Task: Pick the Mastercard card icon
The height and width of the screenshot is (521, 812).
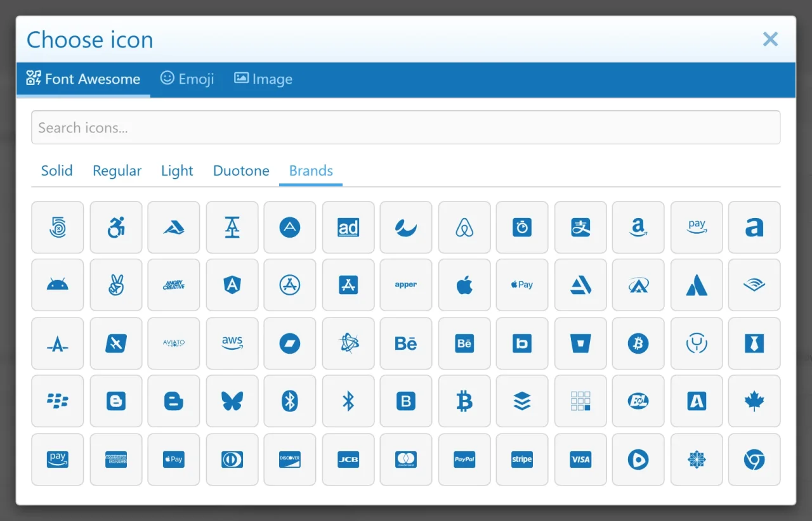Action: [x=405, y=459]
